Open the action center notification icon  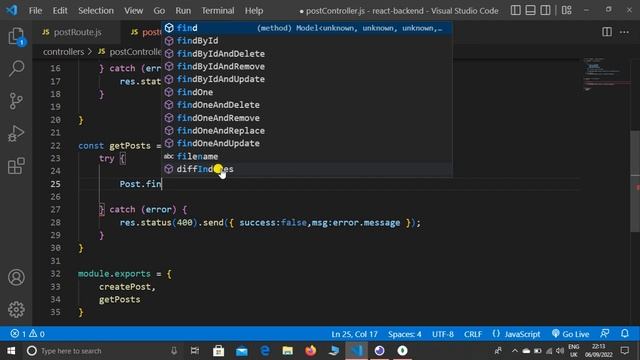coord(624,351)
